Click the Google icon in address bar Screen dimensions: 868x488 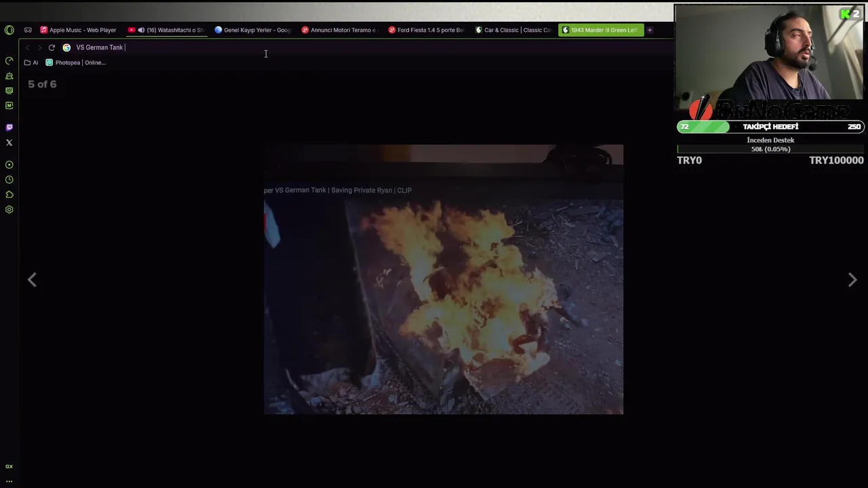66,47
